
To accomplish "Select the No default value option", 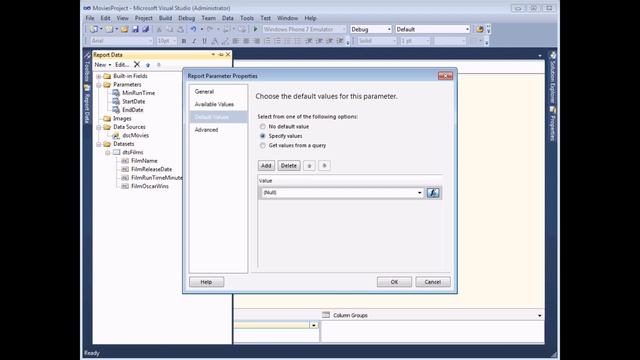I will [x=263, y=127].
